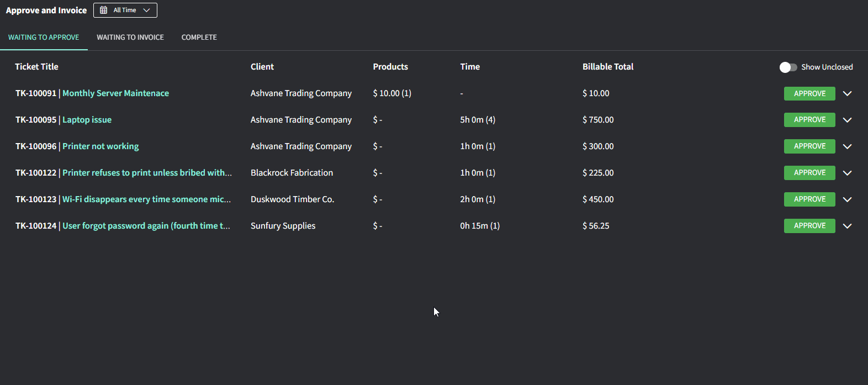This screenshot has width=868, height=385.
Task: Toggle the Show Unclosed switch
Action: point(788,67)
